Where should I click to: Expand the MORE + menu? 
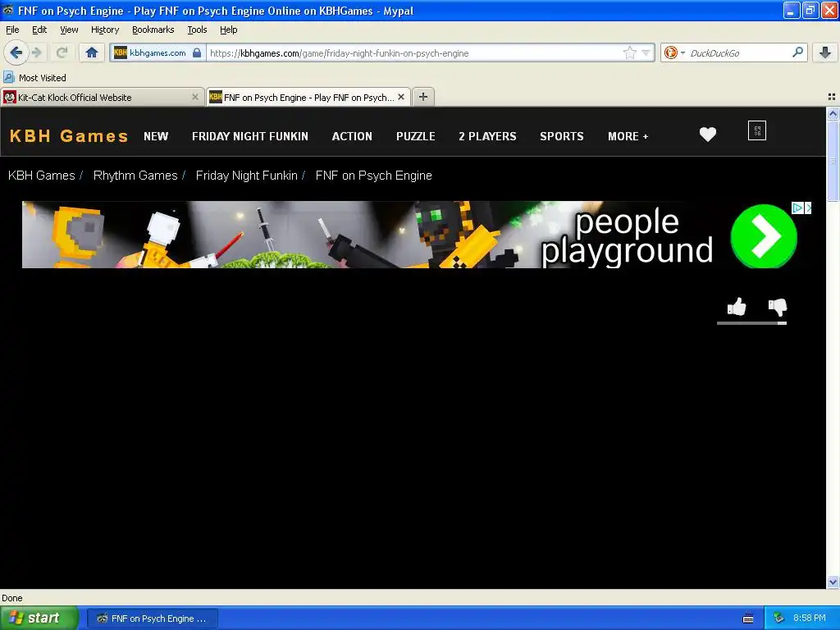628,136
